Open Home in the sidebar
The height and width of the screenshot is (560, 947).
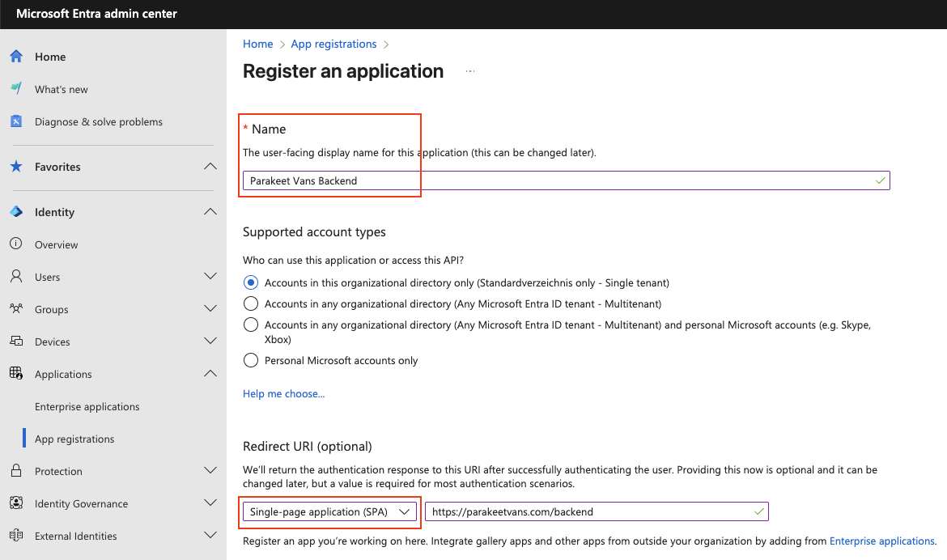point(50,57)
